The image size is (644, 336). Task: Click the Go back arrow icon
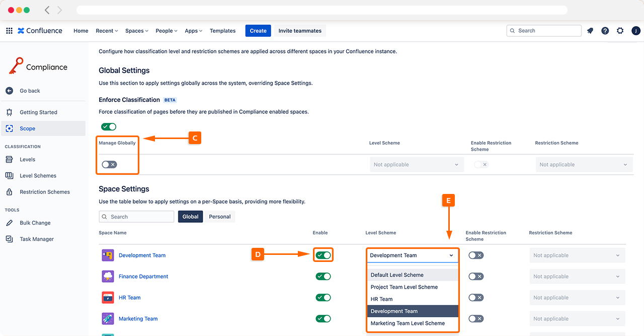point(9,91)
